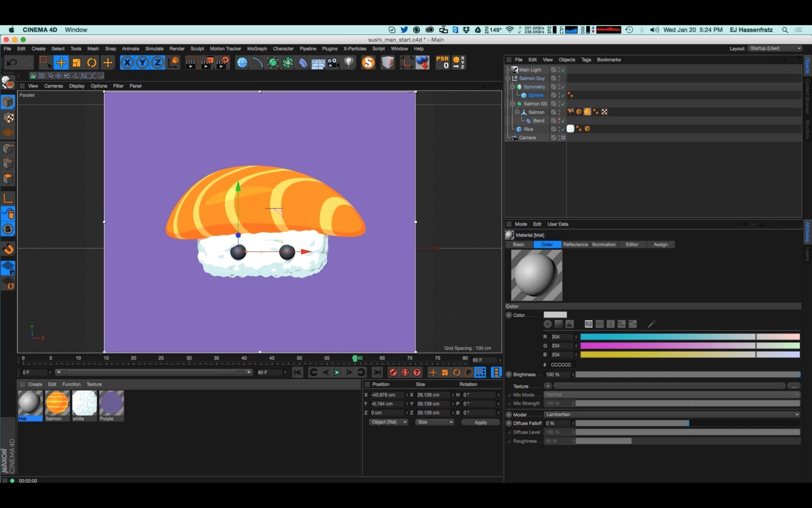This screenshot has height=508, width=812.
Task: Add a Camera object from toolbar
Action: pyautogui.click(x=333, y=63)
